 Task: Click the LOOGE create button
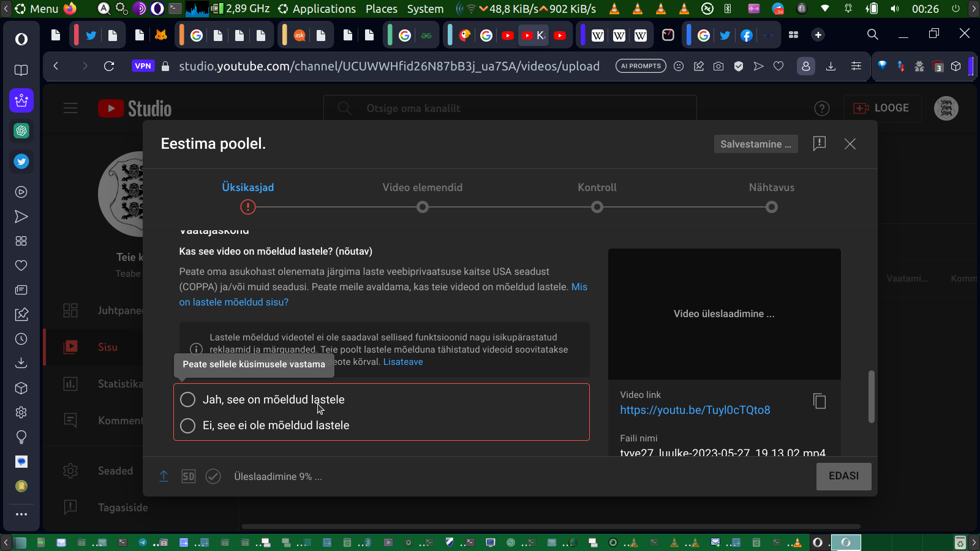[x=881, y=108]
